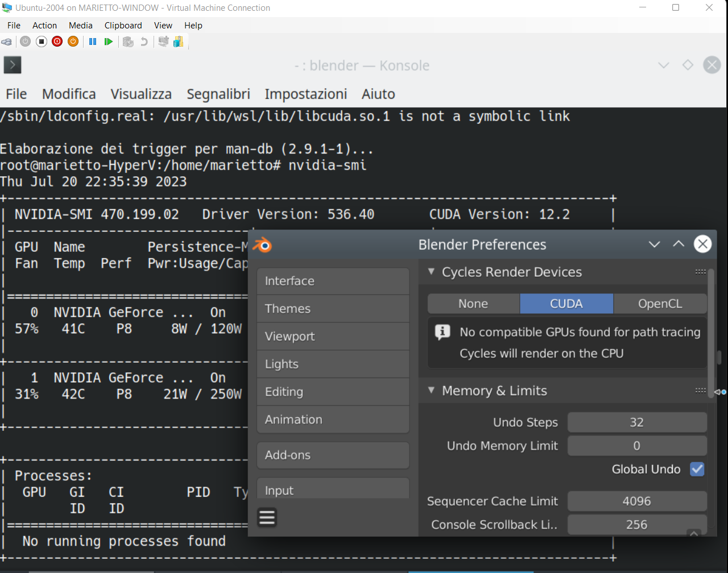The image size is (728, 573).
Task: Open the hamburger menu in Blender Preferences sidebar
Action: click(x=267, y=517)
